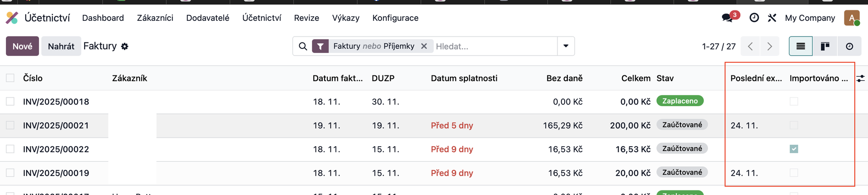Open the debug tools wrench icon

point(772,18)
